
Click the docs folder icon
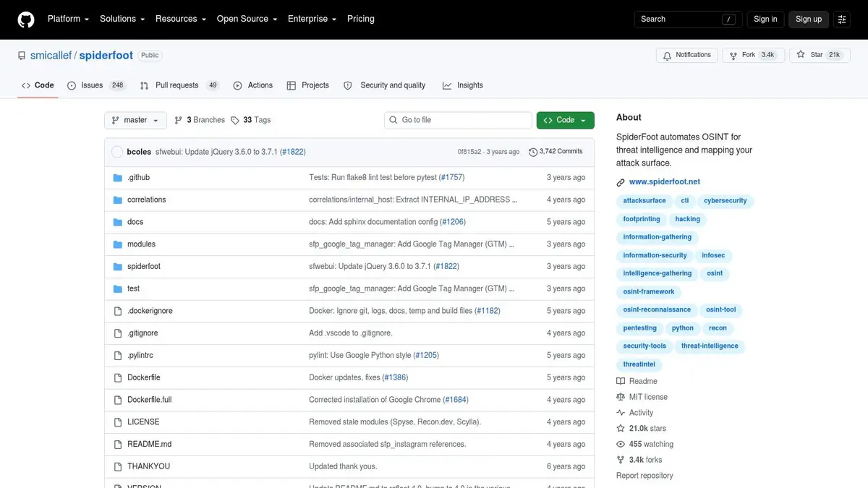tap(118, 222)
